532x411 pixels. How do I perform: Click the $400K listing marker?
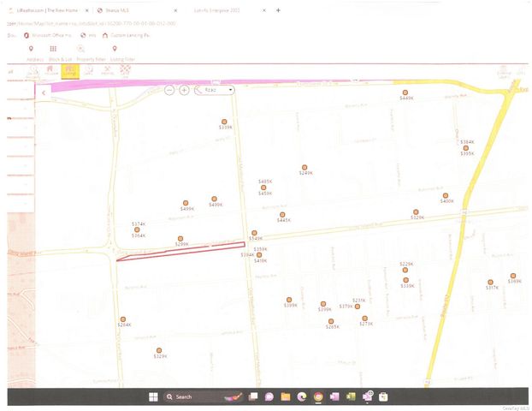446,194
